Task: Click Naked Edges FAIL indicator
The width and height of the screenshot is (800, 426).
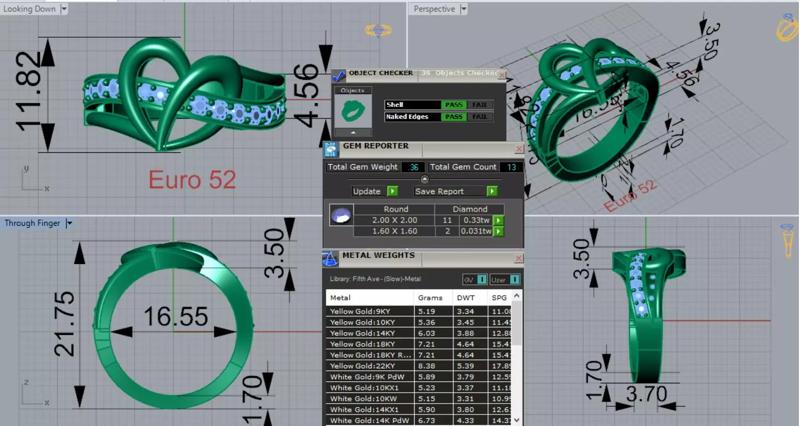Action: click(479, 117)
